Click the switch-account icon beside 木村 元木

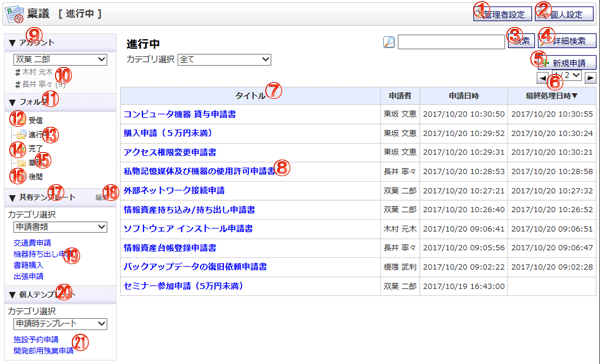[18, 72]
